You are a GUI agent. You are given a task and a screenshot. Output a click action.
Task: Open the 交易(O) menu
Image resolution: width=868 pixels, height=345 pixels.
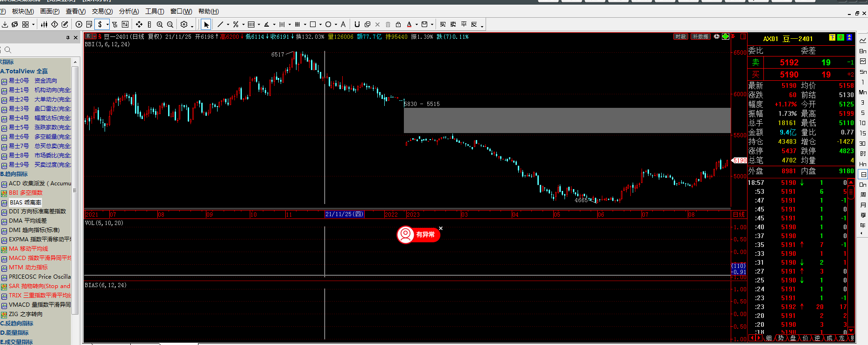tap(102, 11)
